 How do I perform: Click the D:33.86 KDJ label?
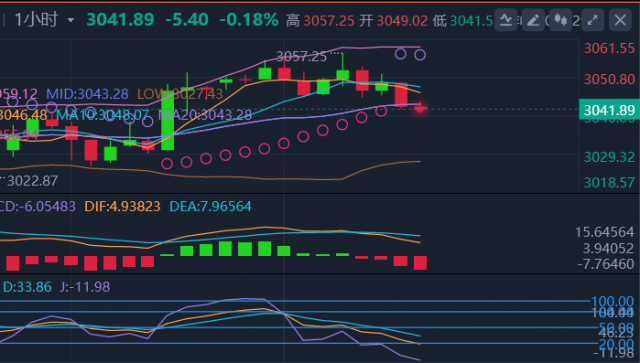(27, 287)
